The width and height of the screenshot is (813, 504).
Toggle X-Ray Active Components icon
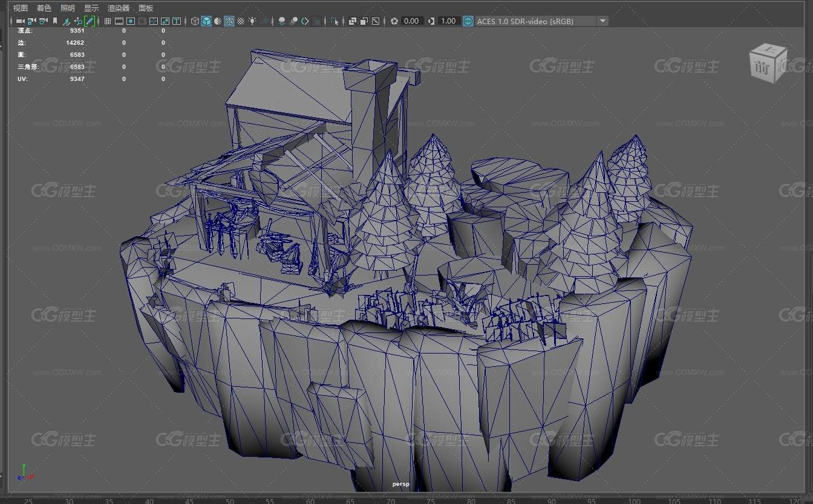pos(364,21)
